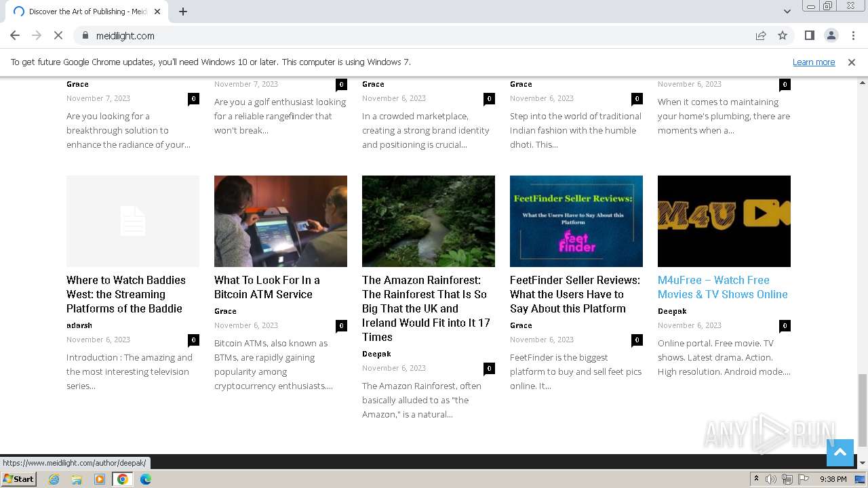This screenshot has width=868, height=488.
Task: Open the Baddies West placeholder thumbnail
Action: click(133, 221)
